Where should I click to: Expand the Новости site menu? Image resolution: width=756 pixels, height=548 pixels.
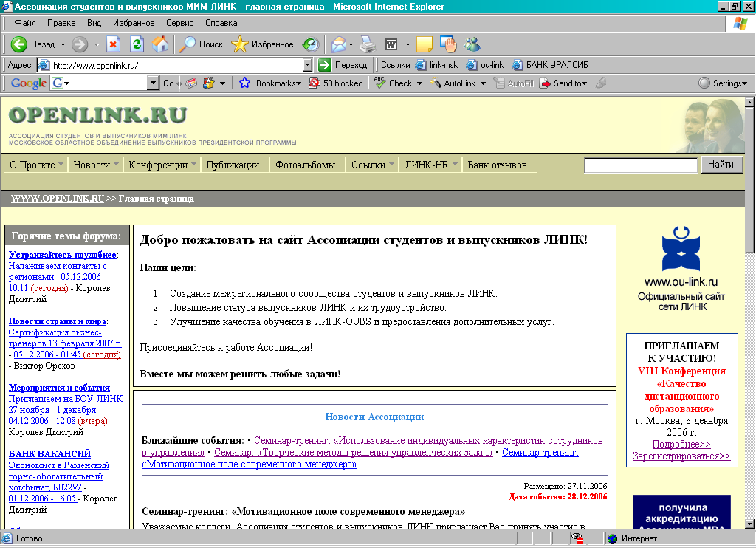point(96,165)
